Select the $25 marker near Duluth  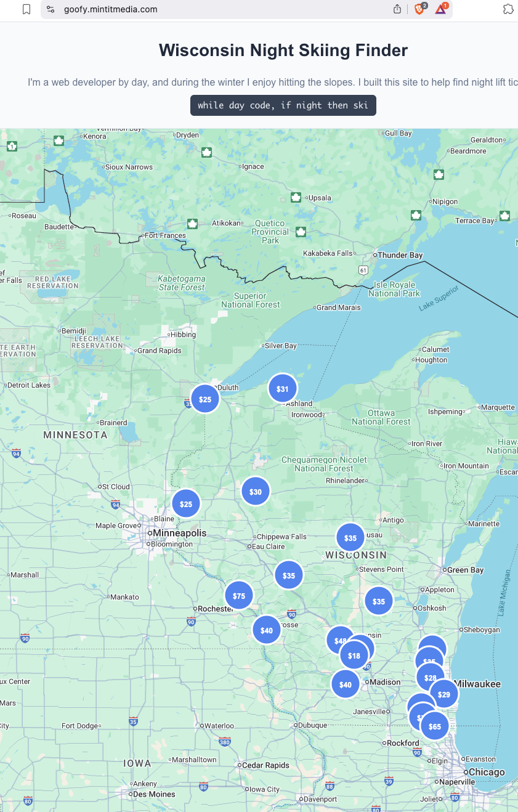pos(205,399)
